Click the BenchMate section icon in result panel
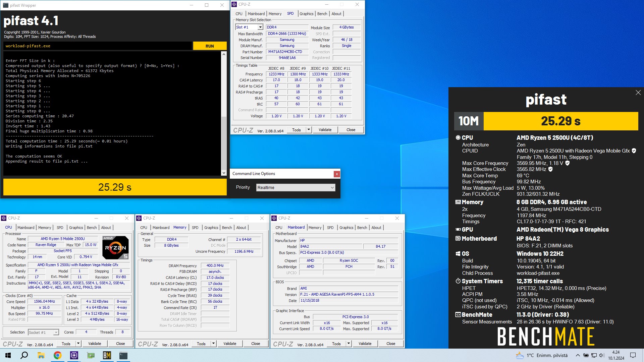 pyautogui.click(x=458, y=315)
